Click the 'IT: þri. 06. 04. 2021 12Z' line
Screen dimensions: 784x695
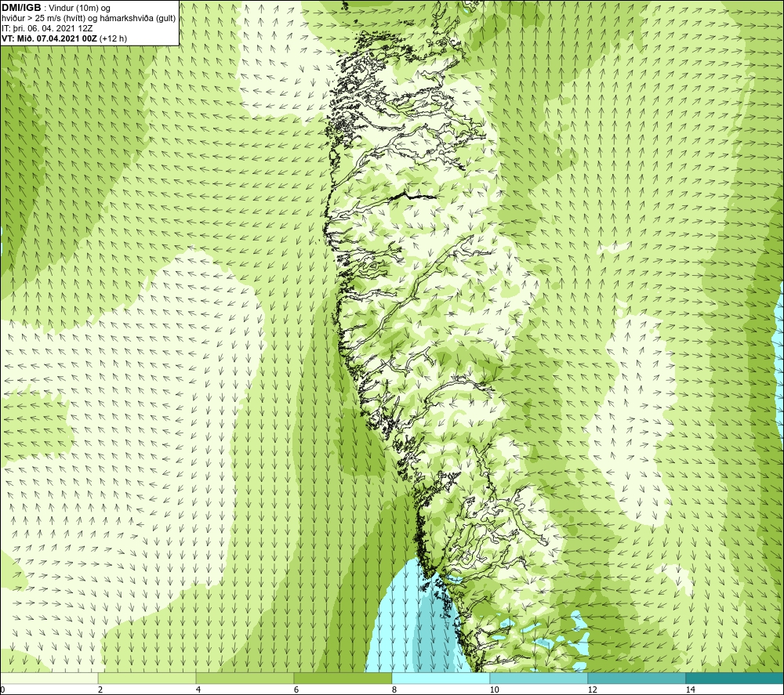click(x=47, y=28)
